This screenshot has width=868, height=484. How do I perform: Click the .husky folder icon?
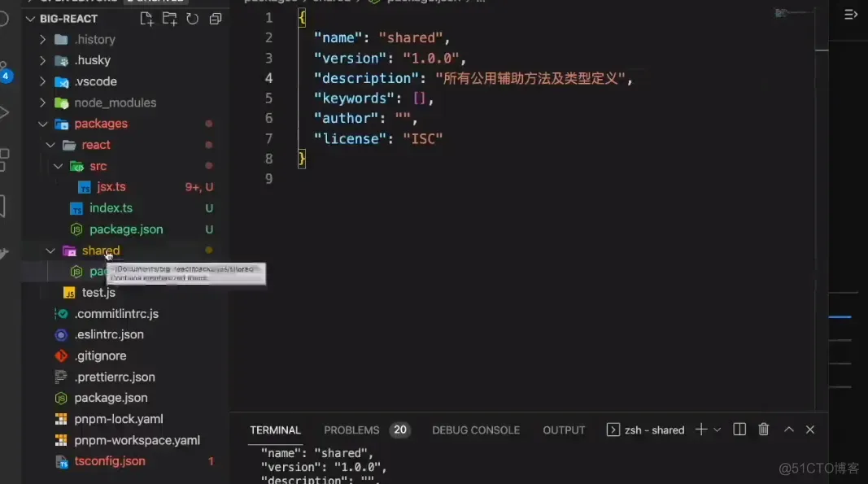click(62, 60)
